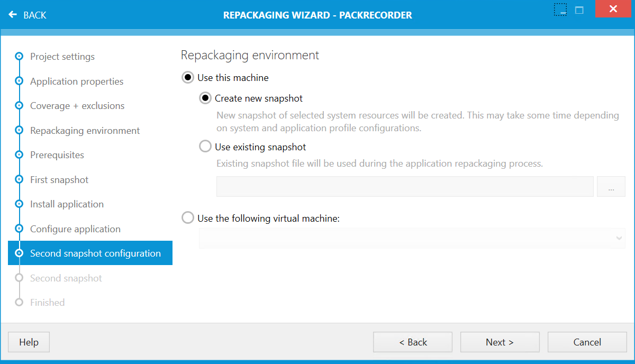Cancel the repackaging wizard
Screen dimensions: 635x364
tap(587, 342)
